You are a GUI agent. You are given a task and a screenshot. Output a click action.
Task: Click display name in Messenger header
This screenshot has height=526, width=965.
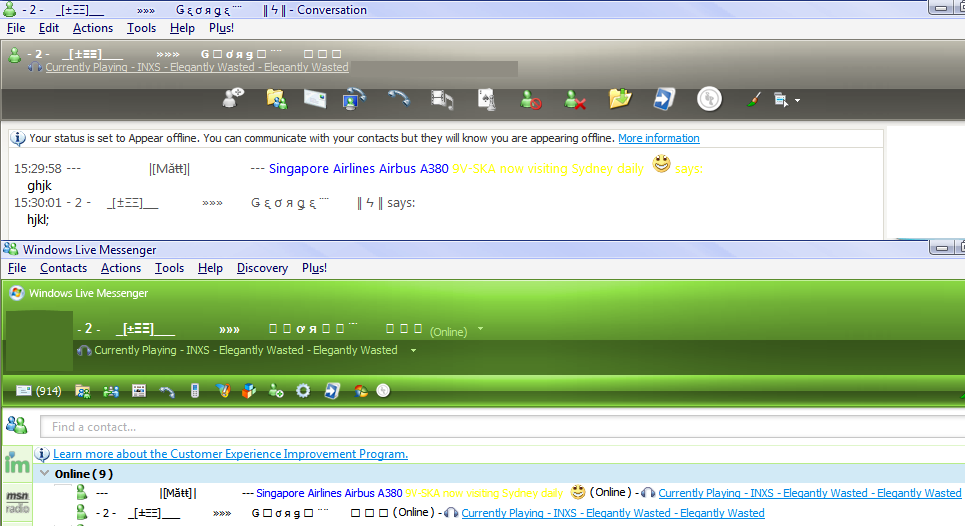coord(249,329)
